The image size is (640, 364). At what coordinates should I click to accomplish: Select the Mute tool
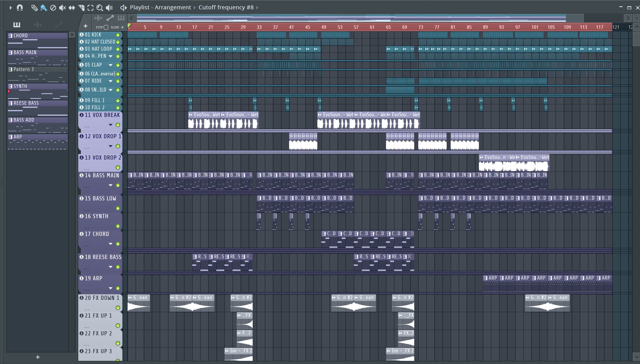62,8
